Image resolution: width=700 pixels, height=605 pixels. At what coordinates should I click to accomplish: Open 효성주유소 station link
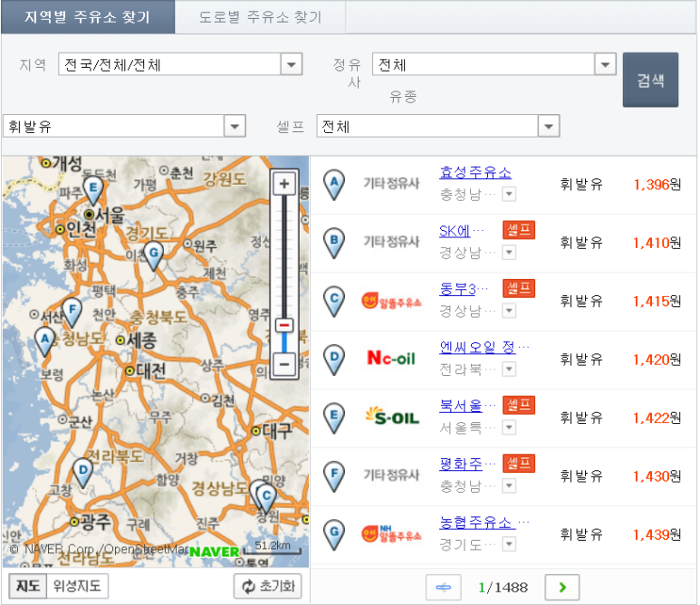tap(475, 172)
